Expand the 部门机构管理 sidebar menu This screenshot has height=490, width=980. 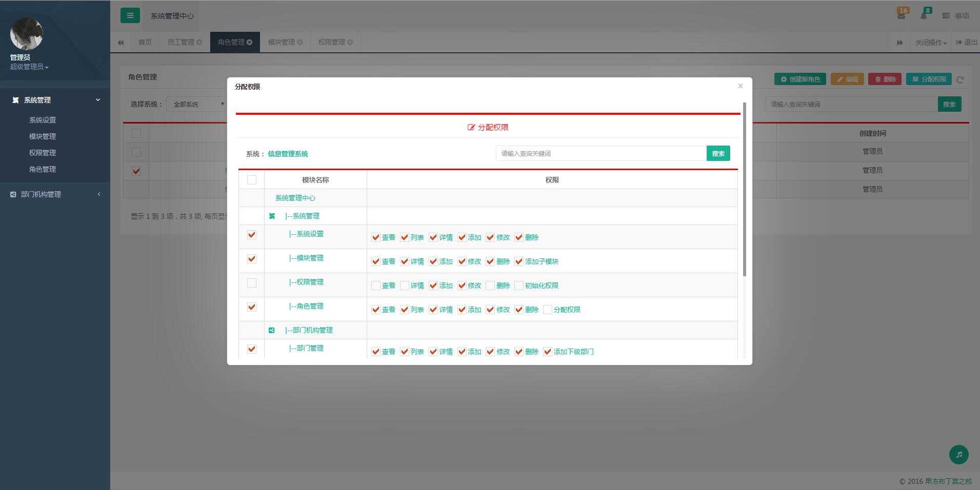click(x=55, y=194)
